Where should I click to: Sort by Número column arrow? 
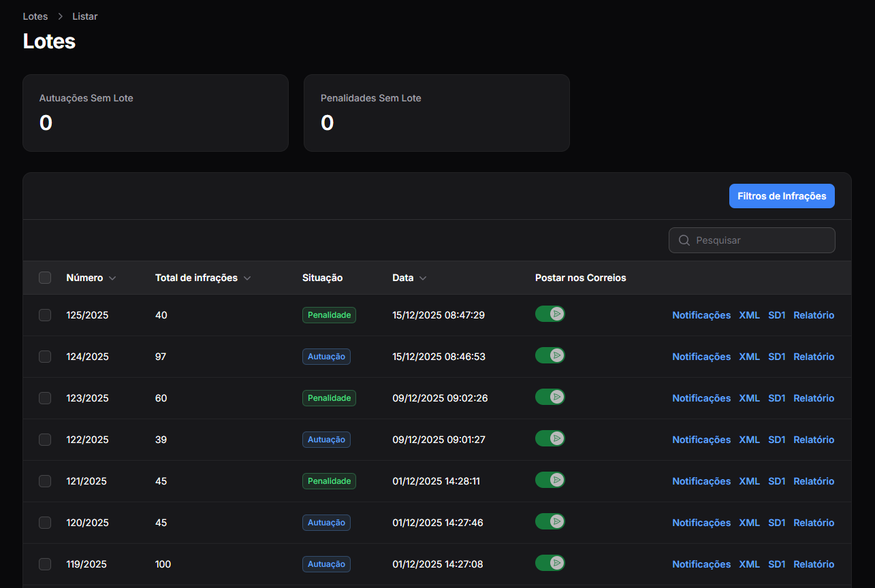point(112,278)
